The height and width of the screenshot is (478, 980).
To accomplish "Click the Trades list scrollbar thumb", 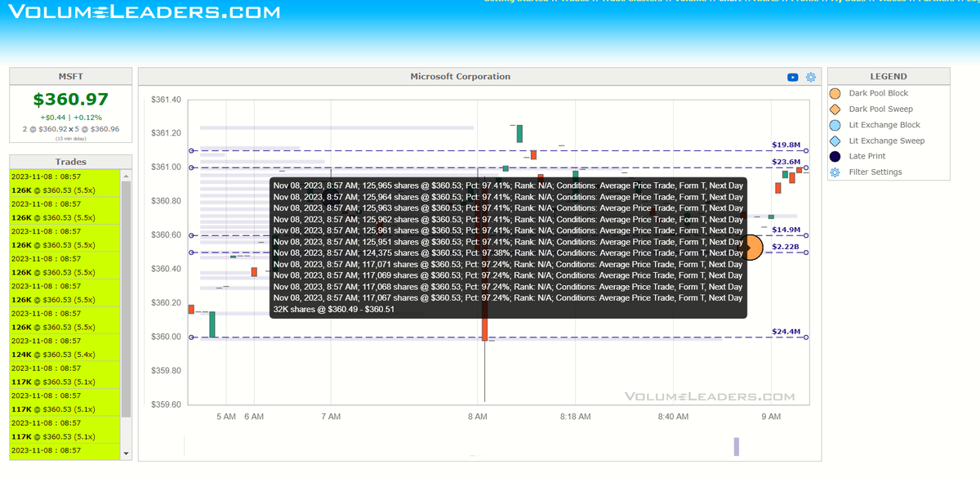I will pyautogui.click(x=126, y=299).
